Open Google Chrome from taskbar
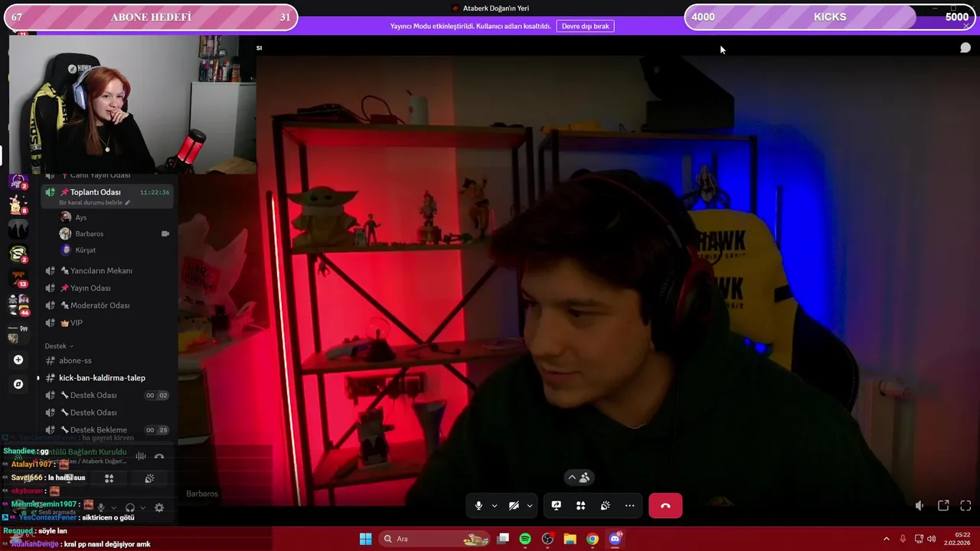This screenshot has width=980, height=551. point(592,539)
